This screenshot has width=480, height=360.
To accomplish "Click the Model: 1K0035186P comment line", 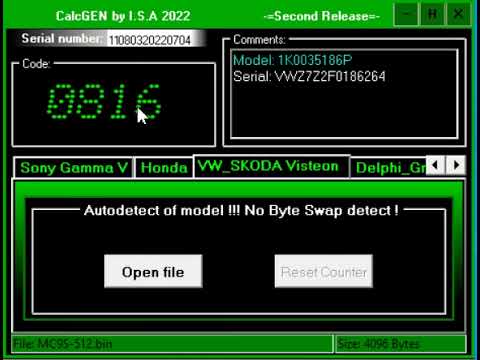I will pos(292,60).
